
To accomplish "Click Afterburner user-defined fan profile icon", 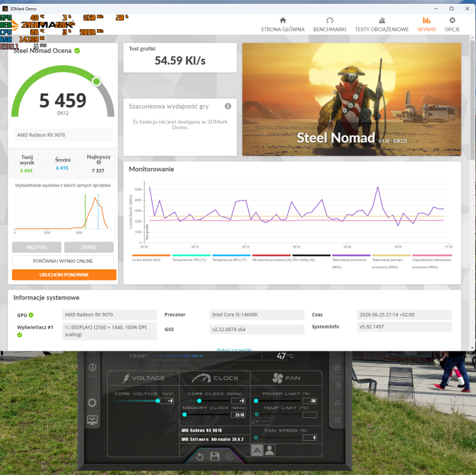I will (269, 450).
